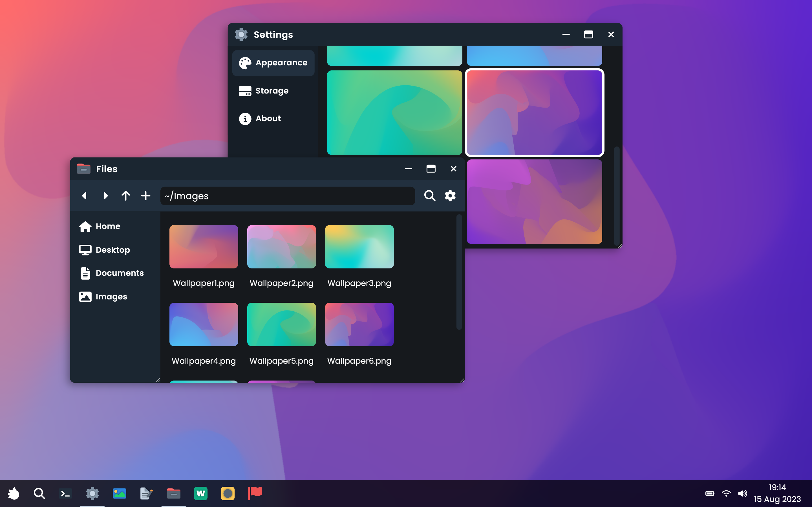
Task: Go up one directory in Files
Action: pos(125,196)
